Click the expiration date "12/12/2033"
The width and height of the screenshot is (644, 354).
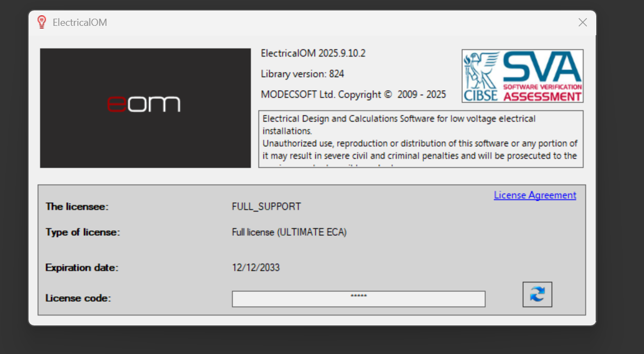[255, 268]
